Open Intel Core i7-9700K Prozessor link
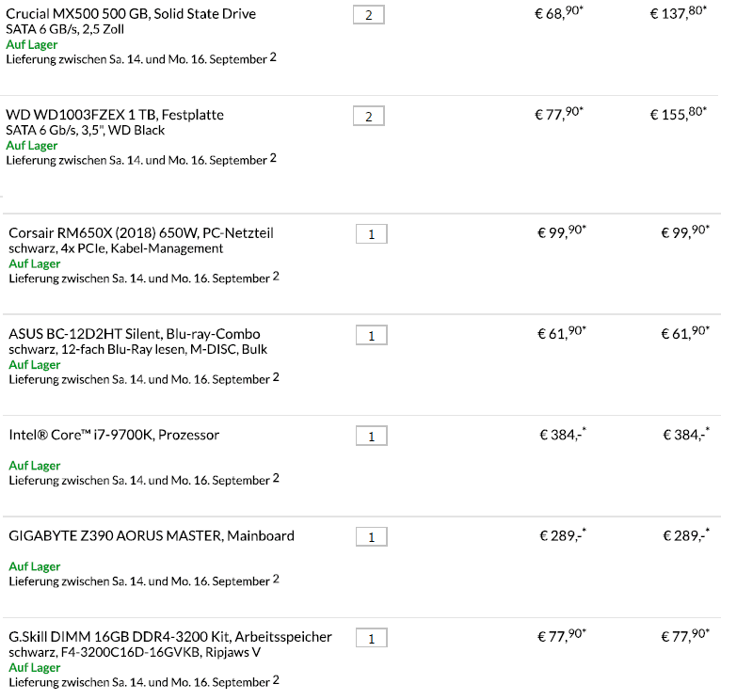 click(x=114, y=435)
